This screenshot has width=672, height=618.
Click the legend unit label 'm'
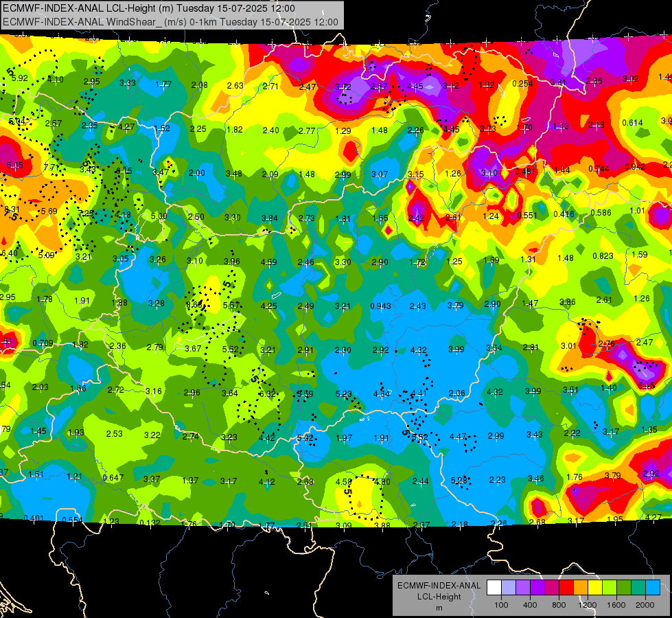point(439,608)
